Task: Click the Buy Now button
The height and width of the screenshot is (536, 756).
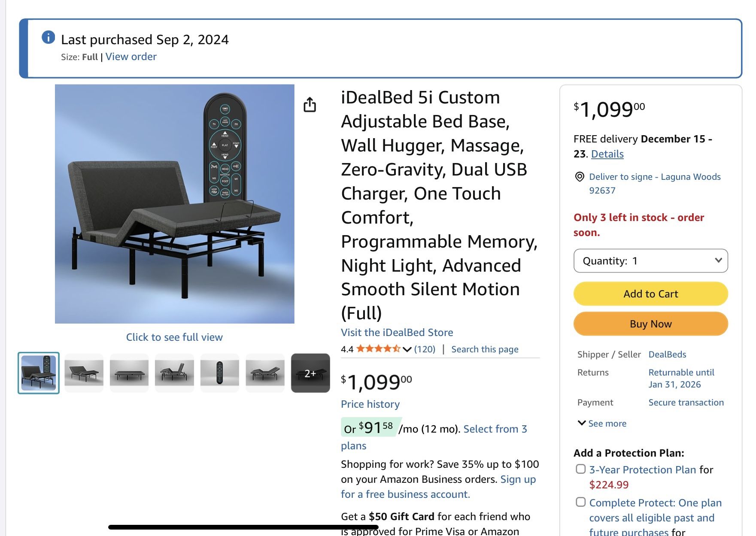Action: pyautogui.click(x=650, y=324)
